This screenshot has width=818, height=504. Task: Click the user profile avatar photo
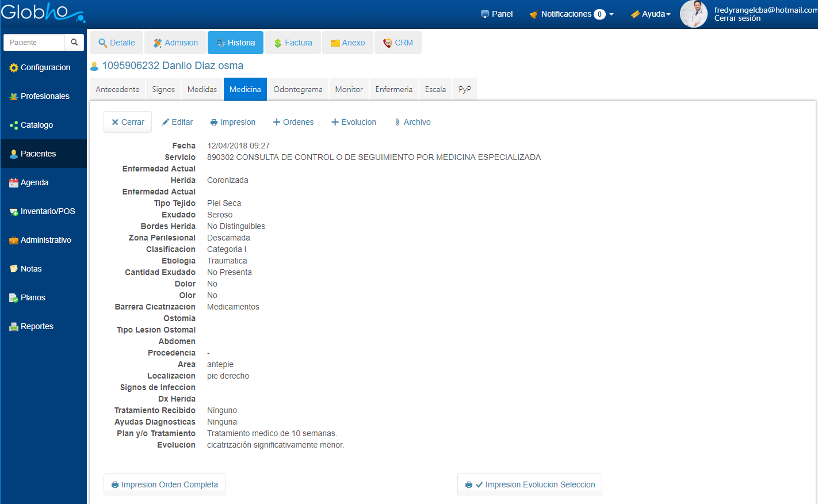(x=693, y=14)
